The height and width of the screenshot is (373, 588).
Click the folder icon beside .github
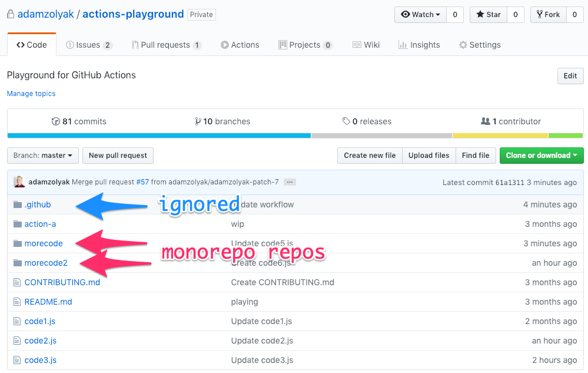click(17, 204)
